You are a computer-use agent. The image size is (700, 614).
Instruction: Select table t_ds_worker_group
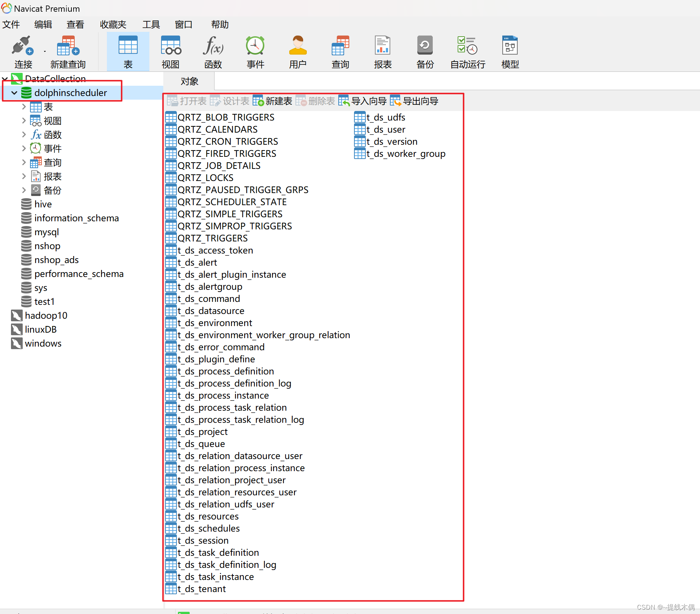[406, 153]
